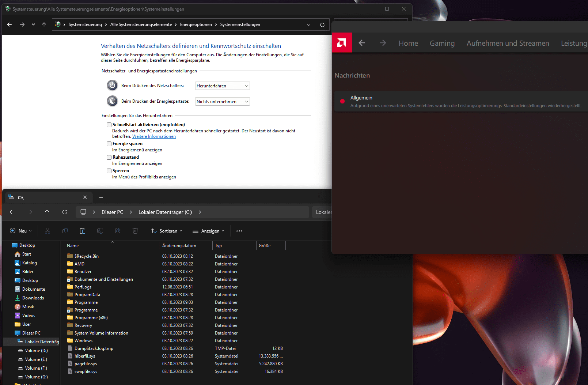Go back in the C: Explorer window
Screen dimensions: 588x385
click(x=12, y=212)
